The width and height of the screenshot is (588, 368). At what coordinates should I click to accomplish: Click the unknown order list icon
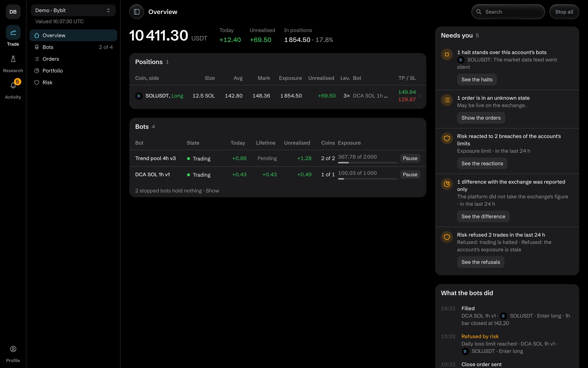447,100
